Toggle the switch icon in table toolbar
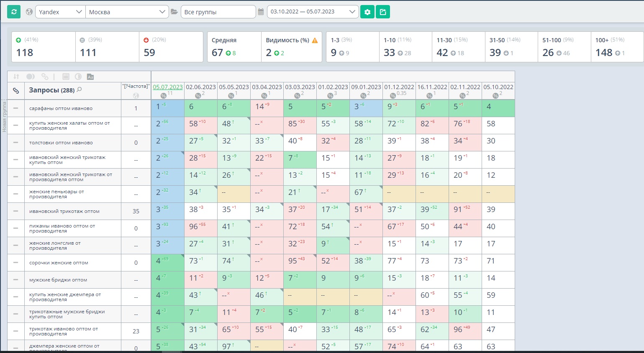The height and width of the screenshot is (353, 644). (31, 77)
